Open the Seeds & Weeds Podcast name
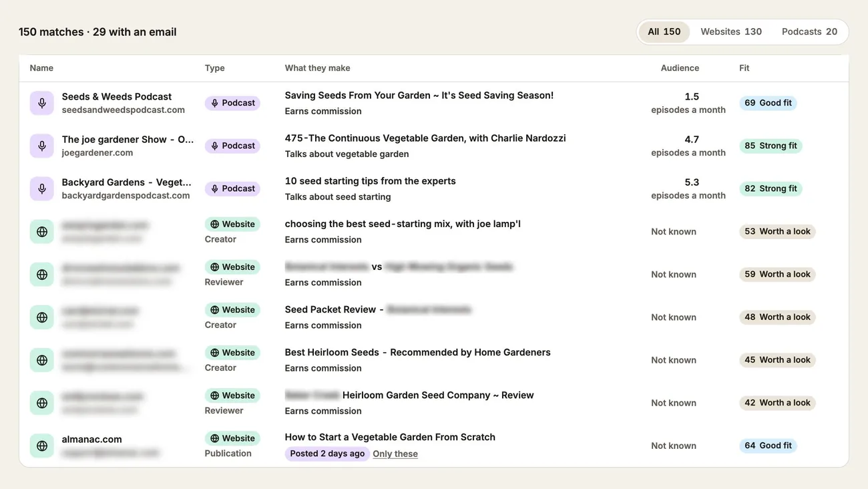Image resolution: width=868 pixels, height=489 pixels. 117,96
